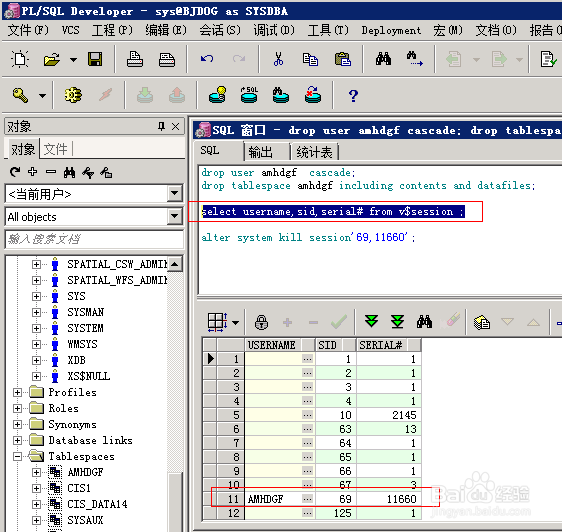Click the Find database objects icon
Viewport: 562px width, 532px height.
281,95
